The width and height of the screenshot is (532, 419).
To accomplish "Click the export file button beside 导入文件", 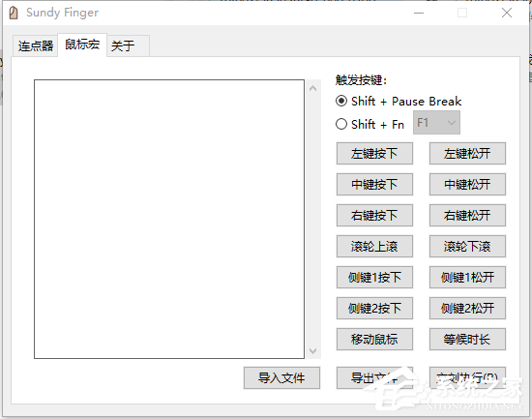I will [x=374, y=377].
